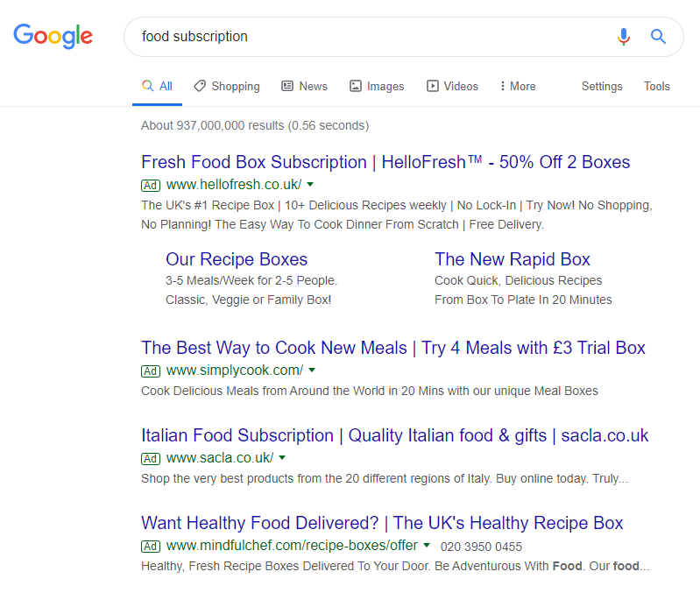700x593 pixels.
Task: Open Italian Food Subscription sacla ad
Action: click(x=394, y=435)
